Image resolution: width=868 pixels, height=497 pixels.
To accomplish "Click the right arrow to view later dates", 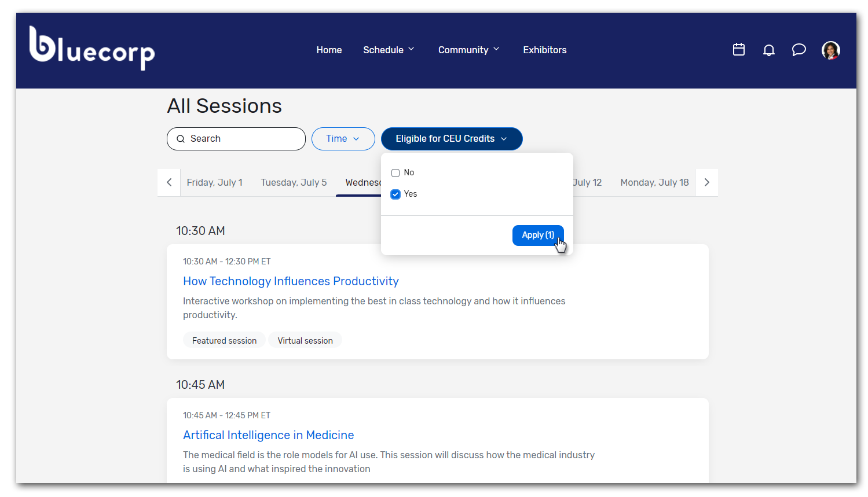I will pyautogui.click(x=706, y=182).
